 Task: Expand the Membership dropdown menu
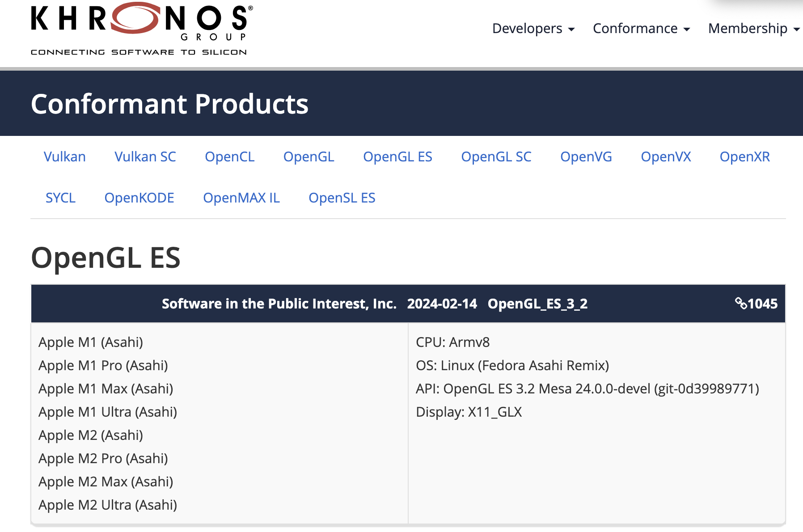[x=754, y=28]
